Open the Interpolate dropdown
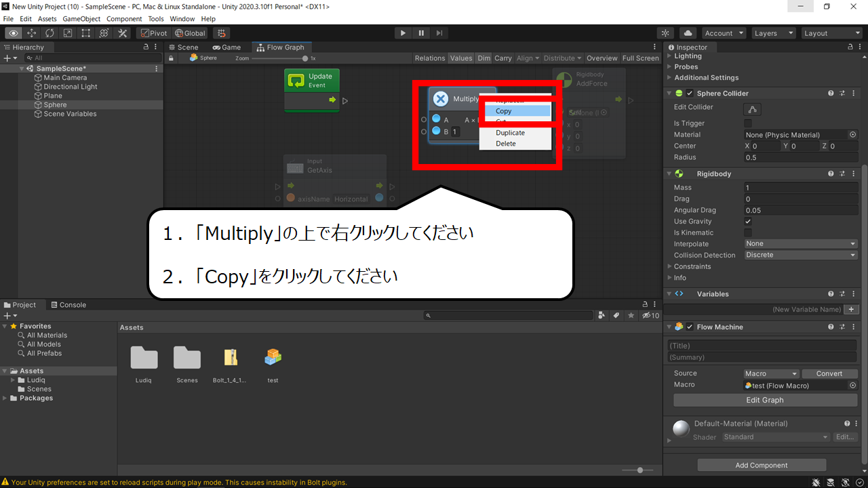The width and height of the screenshot is (868, 488). tap(801, 244)
